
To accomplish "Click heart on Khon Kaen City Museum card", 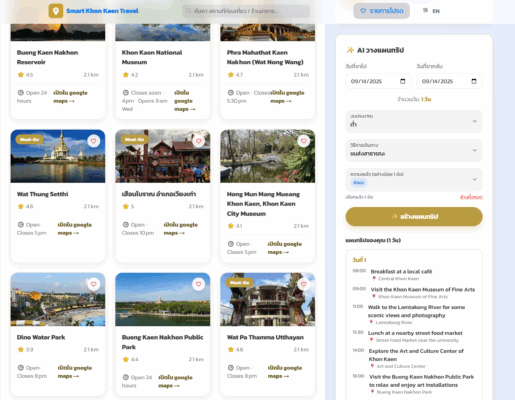I will click(303, 141).
